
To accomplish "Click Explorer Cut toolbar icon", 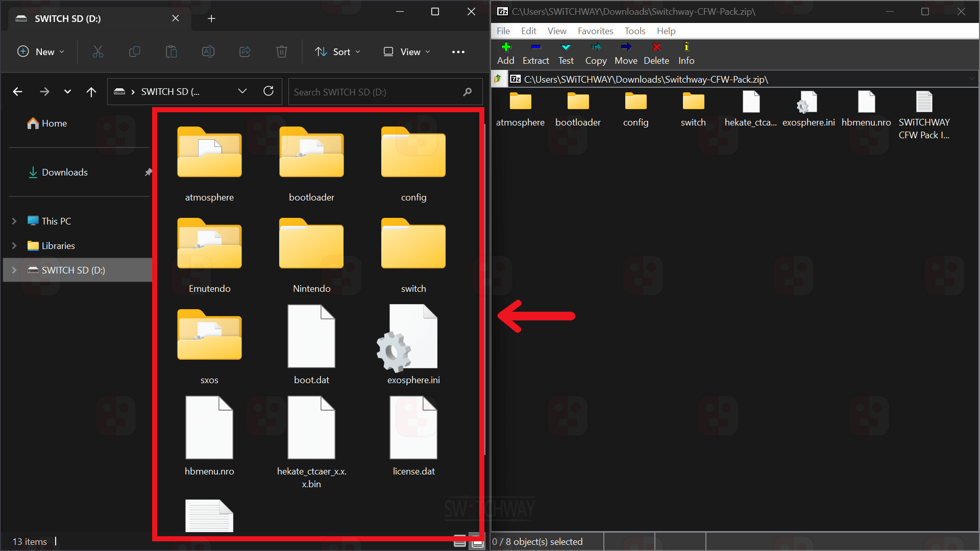I will pos(98,52).
